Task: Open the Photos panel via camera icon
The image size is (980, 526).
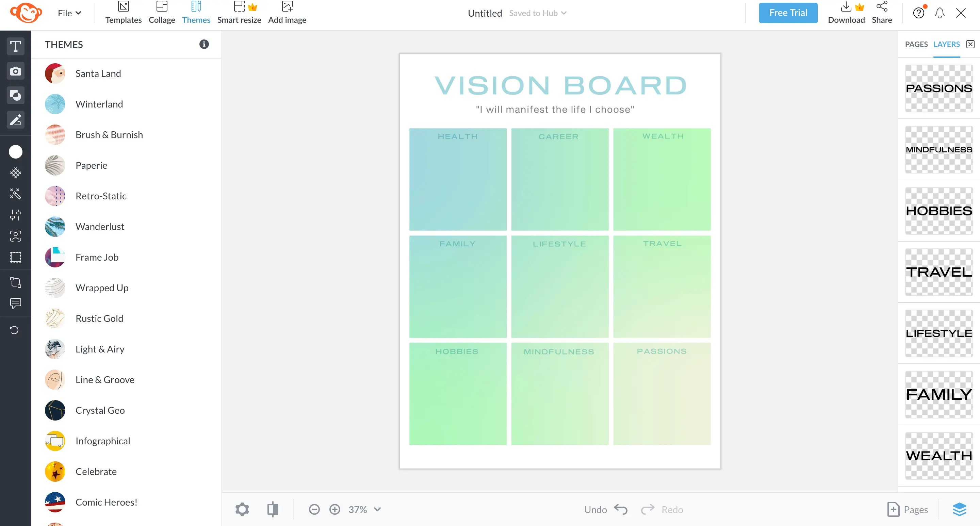Action: pos(15,71)
